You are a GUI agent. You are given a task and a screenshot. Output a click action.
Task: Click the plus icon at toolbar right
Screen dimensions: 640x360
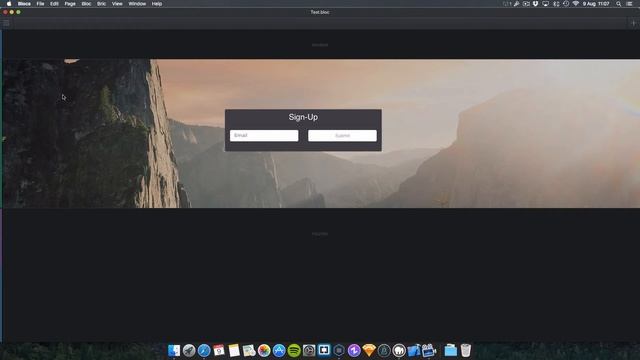(633, 23)
